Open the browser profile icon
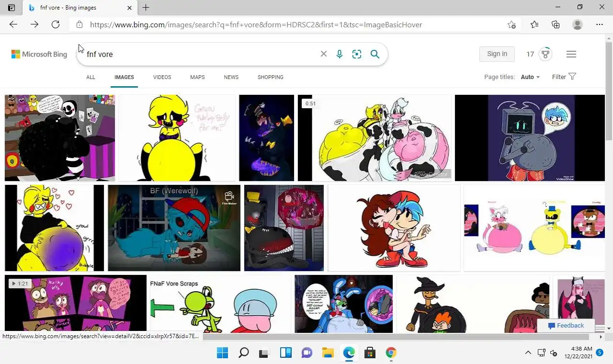Image resolution: width=613 pixels, height=364 pixels. [578, 24]
